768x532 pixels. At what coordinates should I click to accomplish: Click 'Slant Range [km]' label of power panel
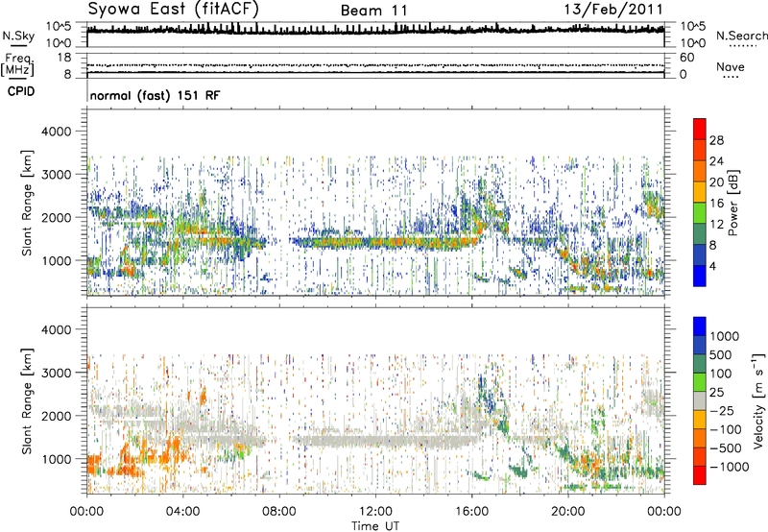tap(27, 203)
